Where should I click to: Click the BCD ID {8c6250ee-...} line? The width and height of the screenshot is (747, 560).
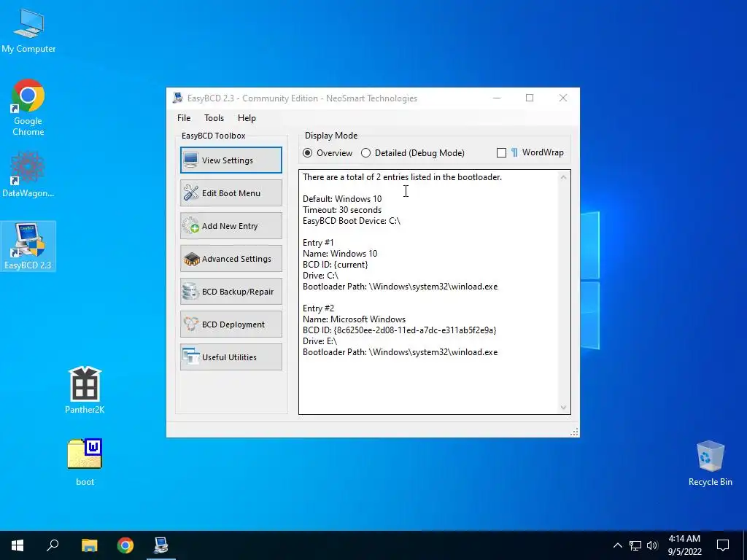[399, 330]
